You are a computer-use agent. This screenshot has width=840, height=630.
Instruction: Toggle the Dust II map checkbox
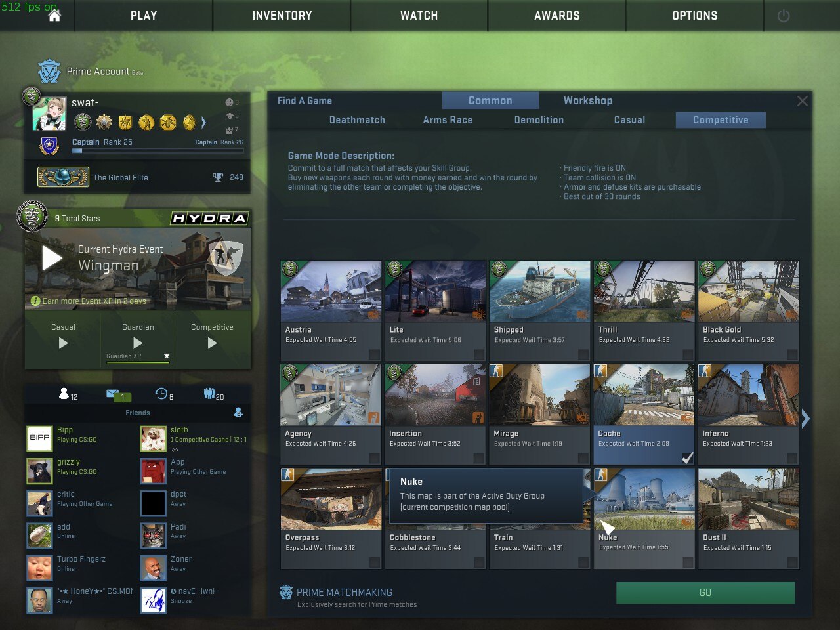tap(792, 562)
